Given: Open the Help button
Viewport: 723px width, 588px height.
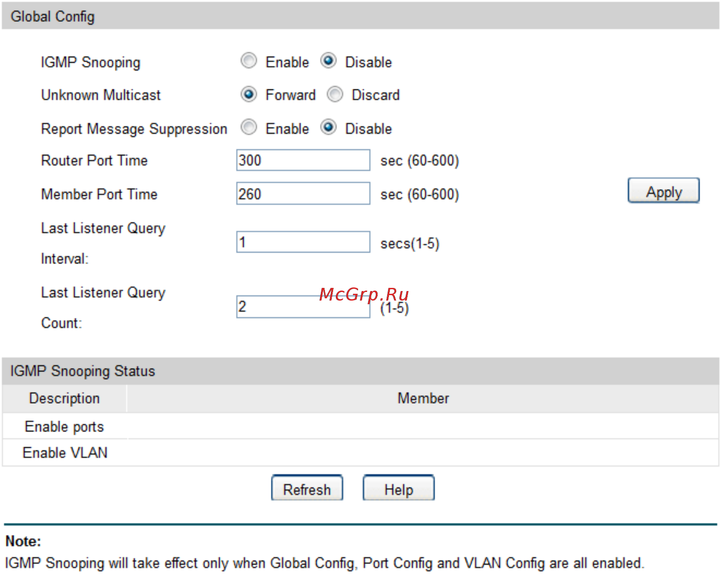Looking at the screenshot, I should [398, 488].
